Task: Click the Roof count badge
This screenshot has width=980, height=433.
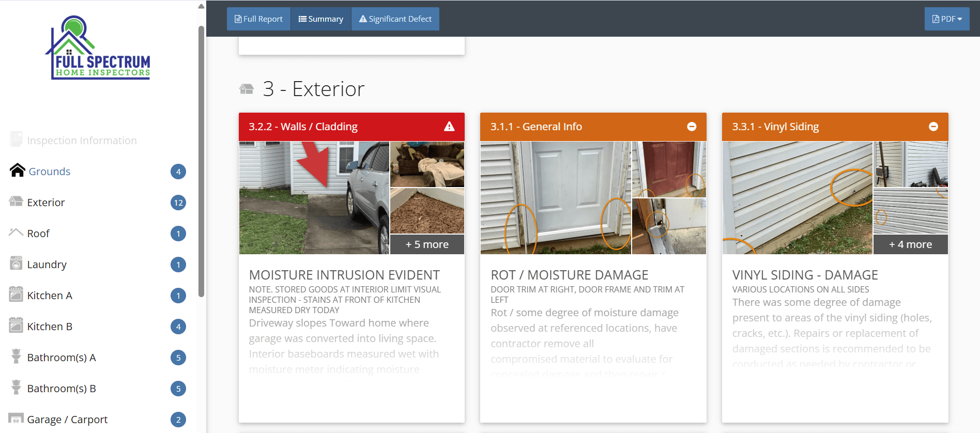Action: click(x=178, y=234)
